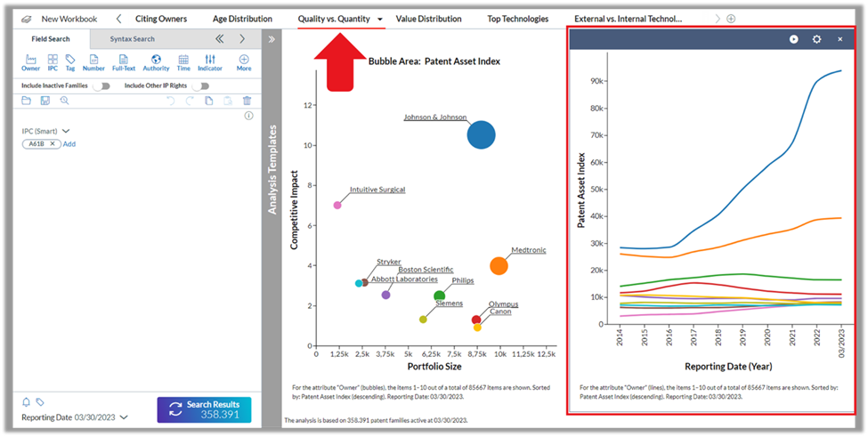
Task: Collapse search panel with double-left chevron
Action: (220, 39)
